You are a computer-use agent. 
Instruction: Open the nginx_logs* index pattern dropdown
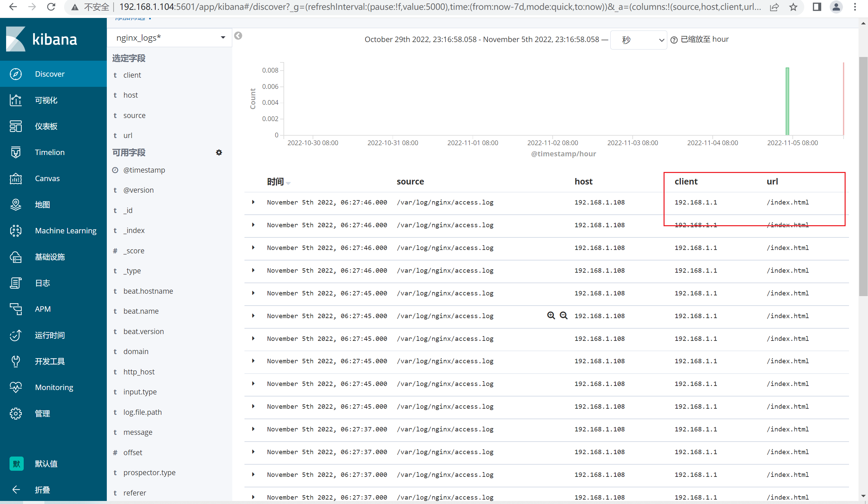coord(170,38)
